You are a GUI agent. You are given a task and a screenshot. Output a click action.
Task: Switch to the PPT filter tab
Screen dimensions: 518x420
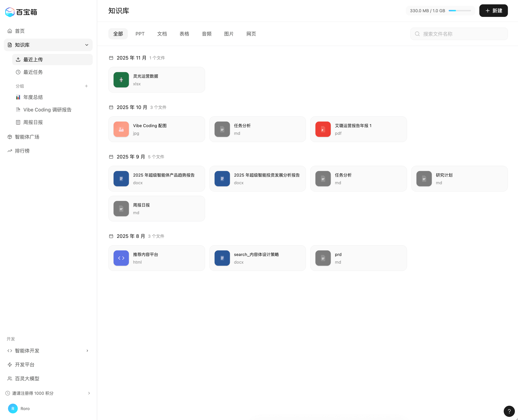140,34
